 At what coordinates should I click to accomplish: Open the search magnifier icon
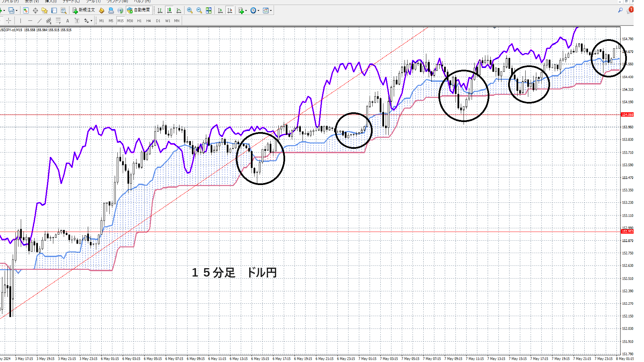(620, 10)
